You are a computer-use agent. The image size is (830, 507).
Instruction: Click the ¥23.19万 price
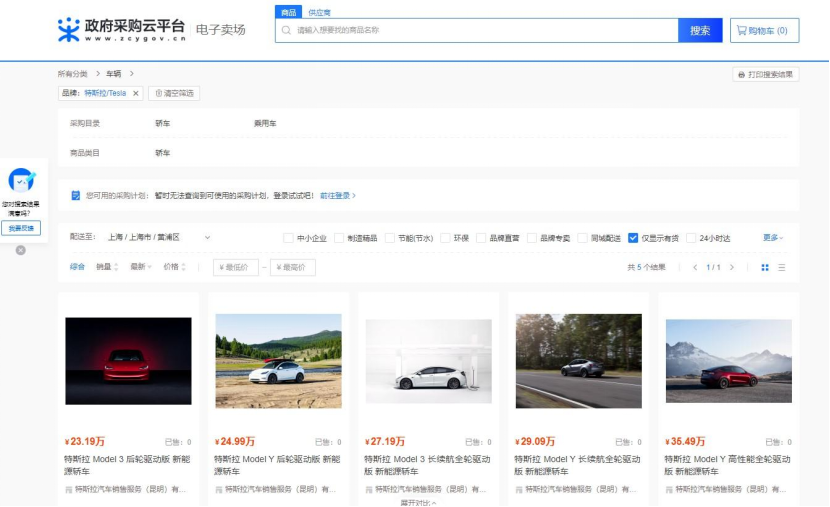(85, 441)
